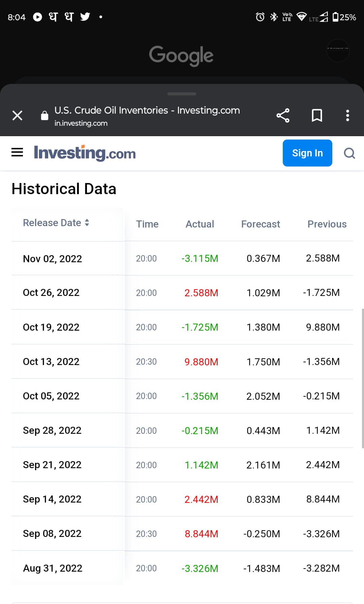Select the Oct 13, 2022 row date
Screen dimensions: 364x604
point(51,362)
